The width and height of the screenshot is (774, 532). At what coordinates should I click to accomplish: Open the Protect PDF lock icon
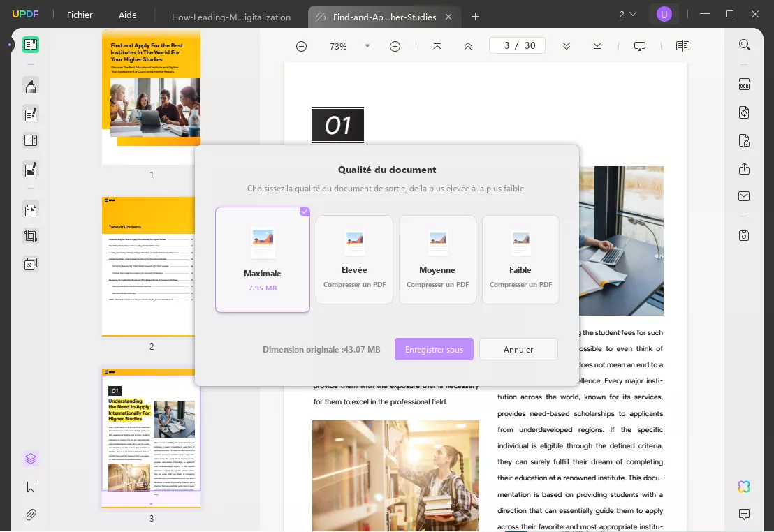tap(745, 140)
